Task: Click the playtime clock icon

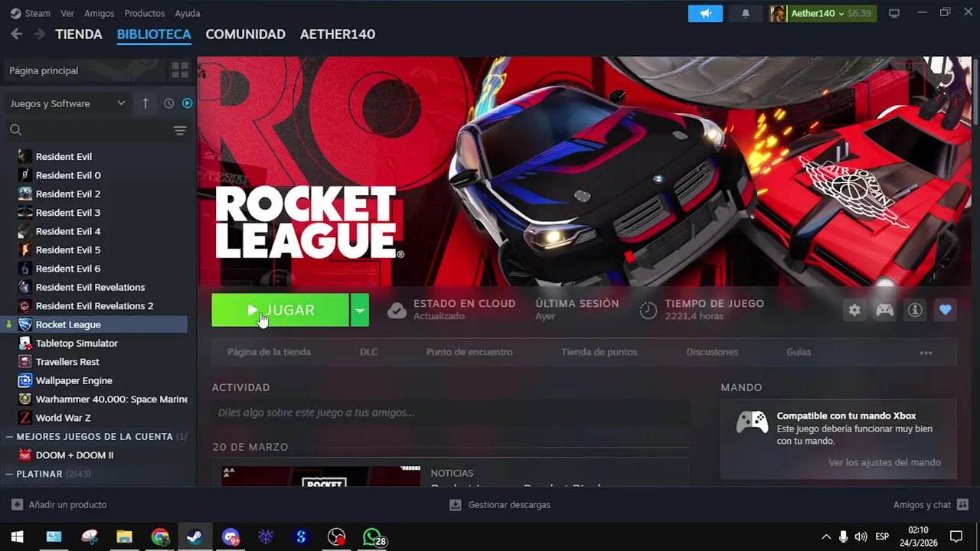Action: [x=648, y=310]
